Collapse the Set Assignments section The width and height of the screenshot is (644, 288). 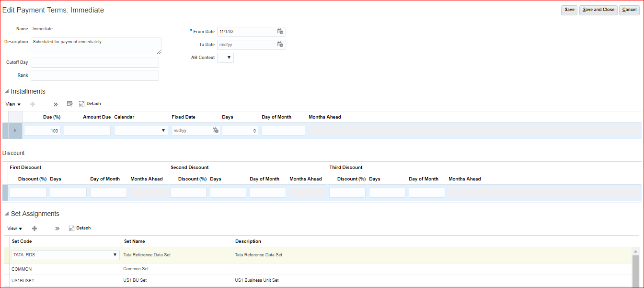coord(6,214)
